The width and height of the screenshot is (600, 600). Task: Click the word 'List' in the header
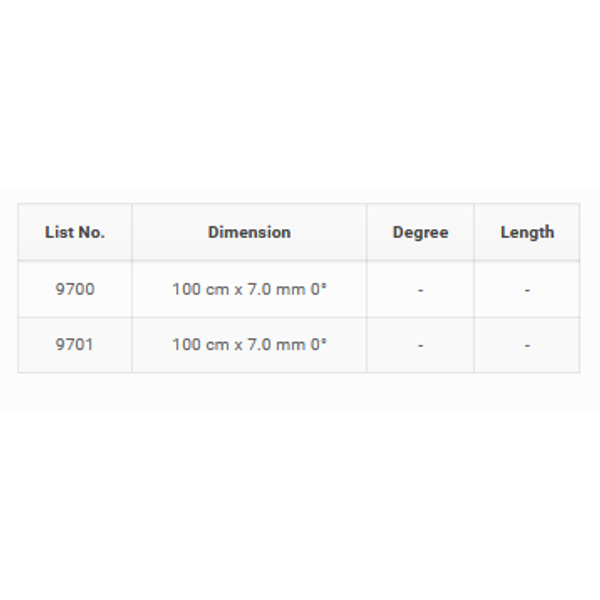pos(57,232)
